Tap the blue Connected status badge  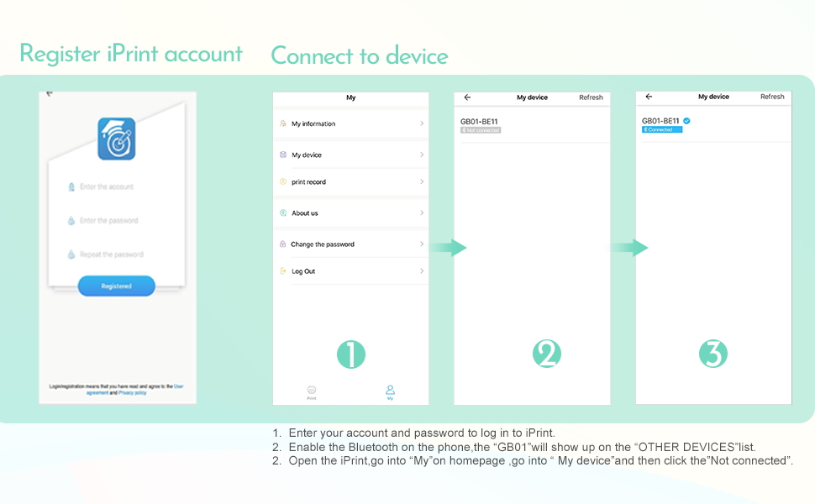coord(662,130)
